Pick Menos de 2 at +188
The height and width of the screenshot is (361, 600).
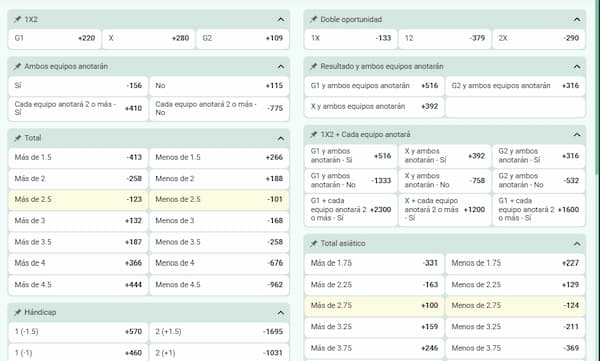click(219, 179)
